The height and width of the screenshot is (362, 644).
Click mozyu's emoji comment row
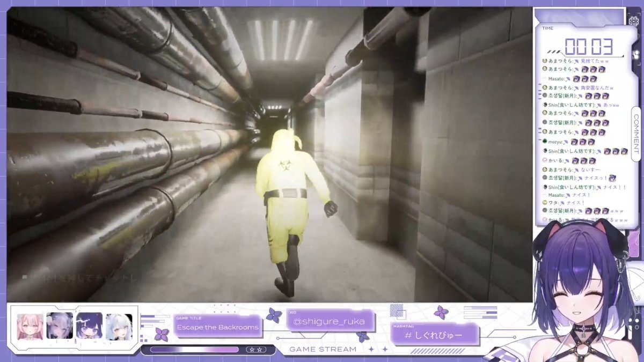click(568, 142)
